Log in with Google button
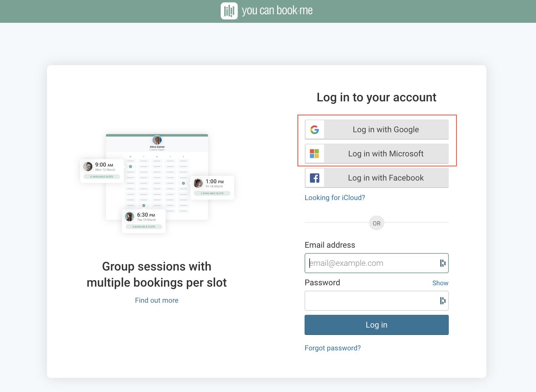Viewport: 536px width, 392px height. [377, 130]
